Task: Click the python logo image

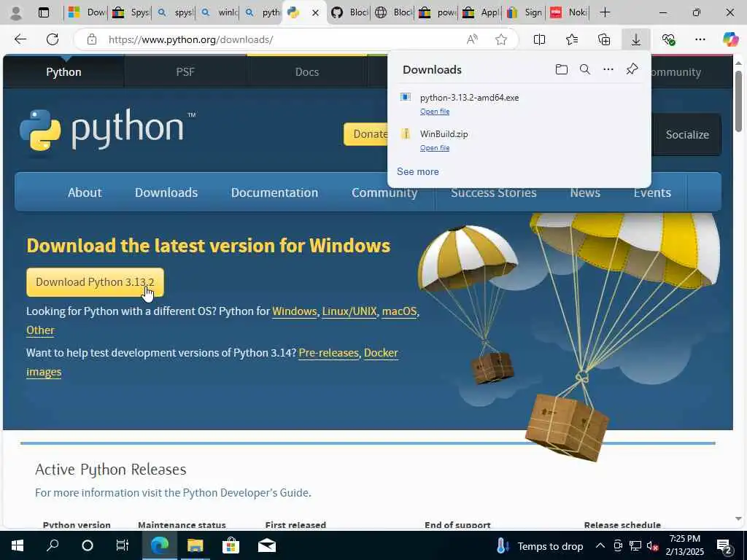Action: [x=108, y=130]
